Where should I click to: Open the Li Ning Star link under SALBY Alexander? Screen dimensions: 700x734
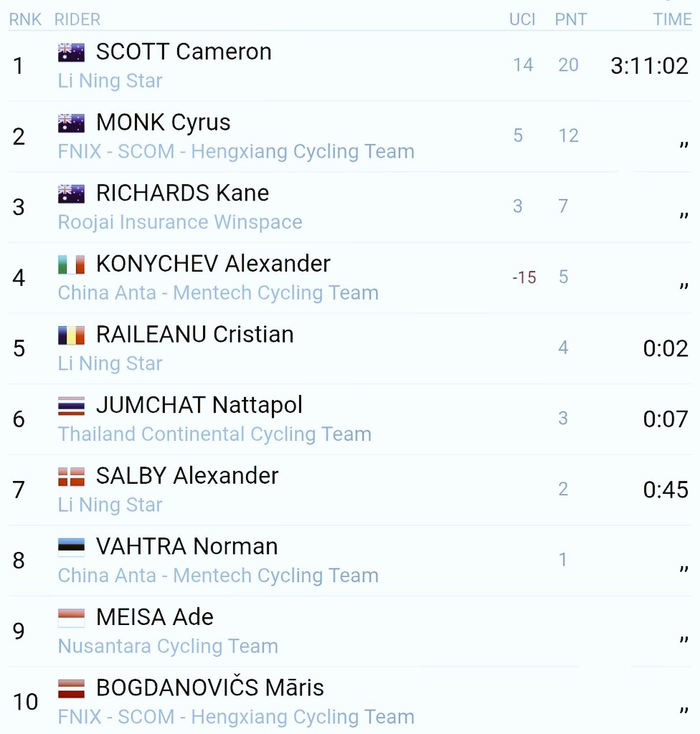[110, 505]
